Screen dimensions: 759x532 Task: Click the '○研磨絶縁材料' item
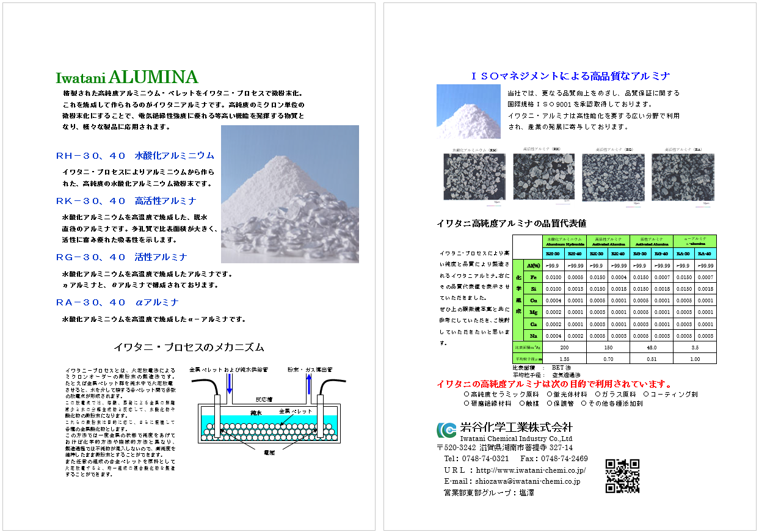click(x=488, y=403)
